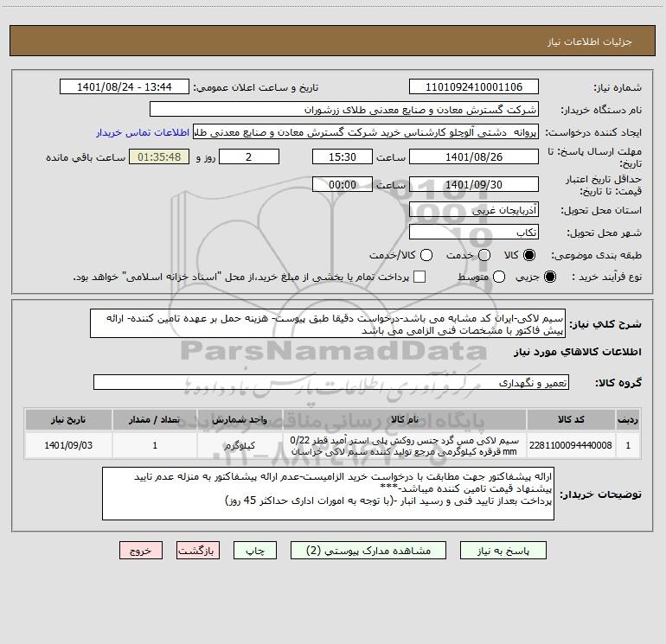Open the اطلاعات تماس خریدار link
Viewport: 666px width, 644px height.
[143, 132]
